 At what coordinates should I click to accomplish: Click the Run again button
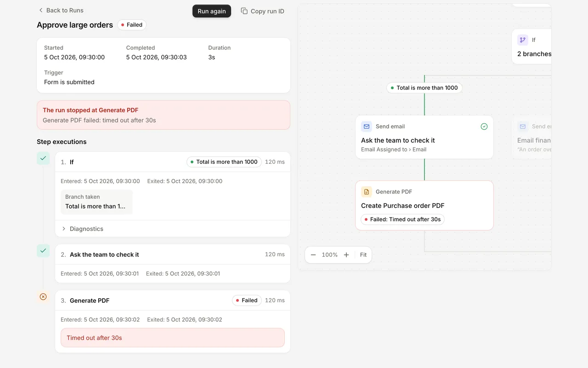[212, 11]
